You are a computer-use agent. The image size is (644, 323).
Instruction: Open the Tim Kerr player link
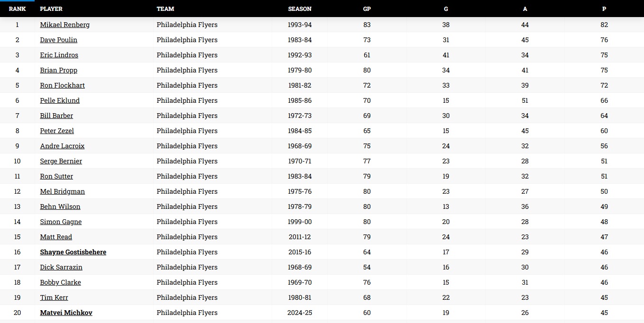54,297
